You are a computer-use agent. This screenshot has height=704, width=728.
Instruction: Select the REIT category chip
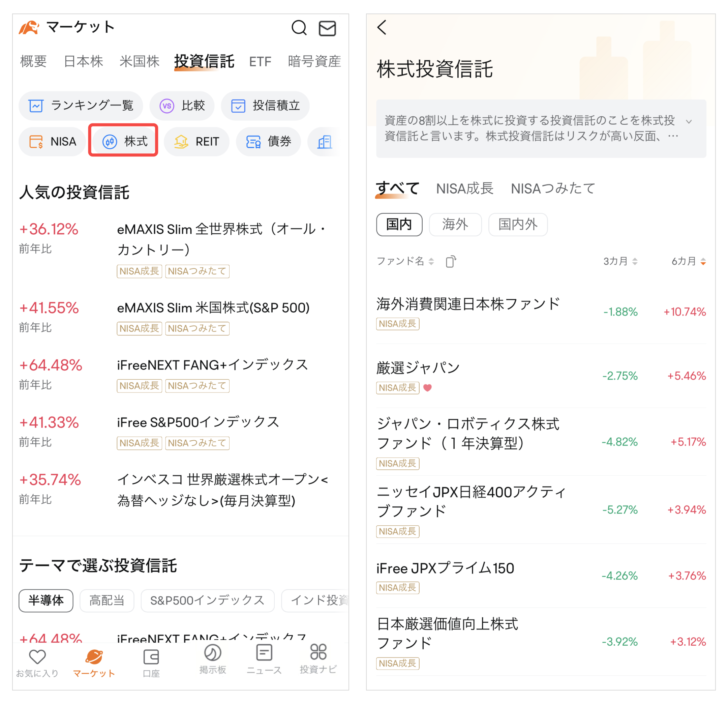pyautogui.click(x=196, y=142)
